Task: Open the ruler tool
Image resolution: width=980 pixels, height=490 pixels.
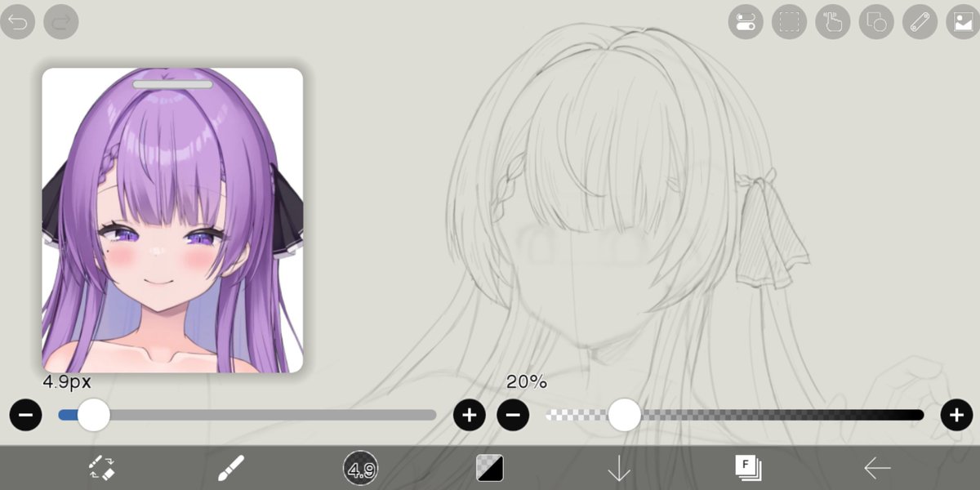Action: (920, 22)
